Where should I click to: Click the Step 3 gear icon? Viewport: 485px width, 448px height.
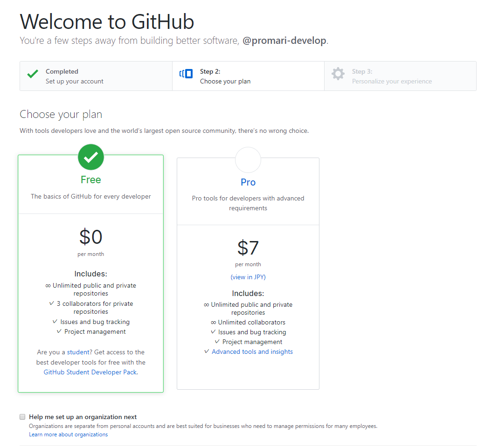338,74
